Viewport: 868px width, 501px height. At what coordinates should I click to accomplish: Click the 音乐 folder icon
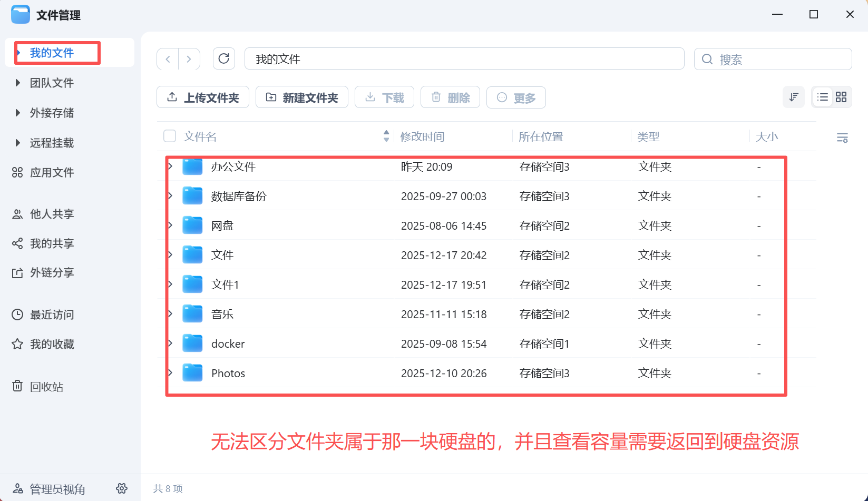[x=192, y=314]
